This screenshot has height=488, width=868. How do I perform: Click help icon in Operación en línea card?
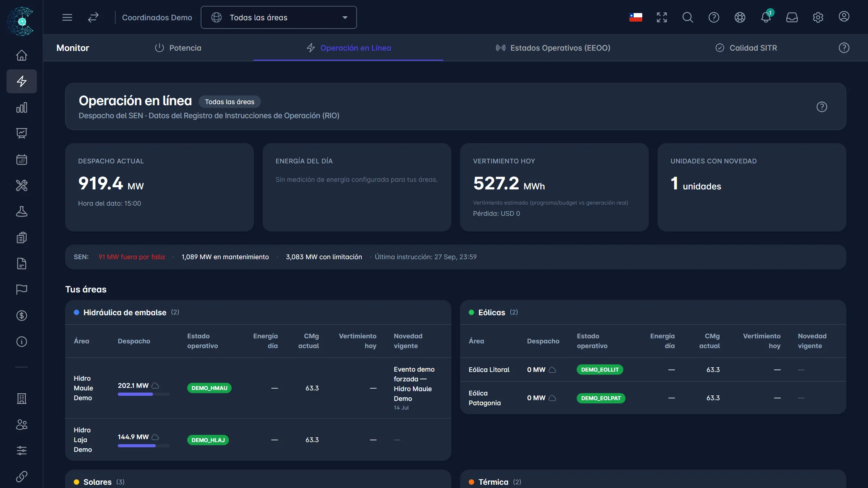coord(822,107)
